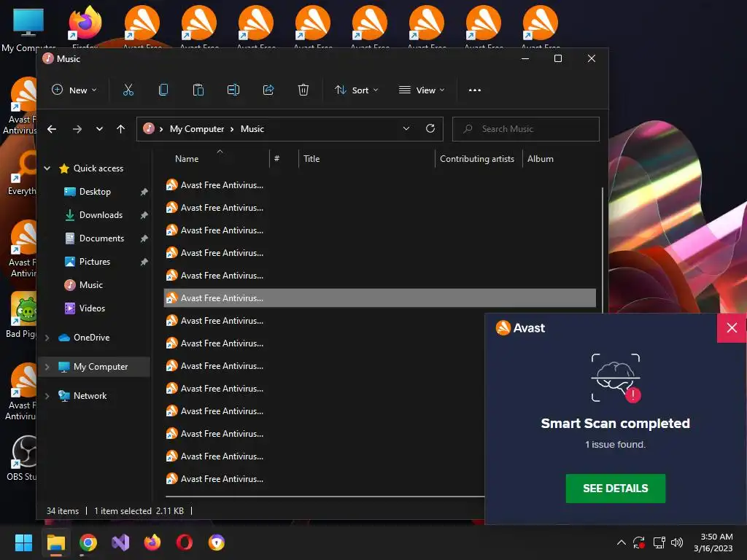Open the OBS Studio desktop shortcut
747x560 pixels.
click(23, 458)
